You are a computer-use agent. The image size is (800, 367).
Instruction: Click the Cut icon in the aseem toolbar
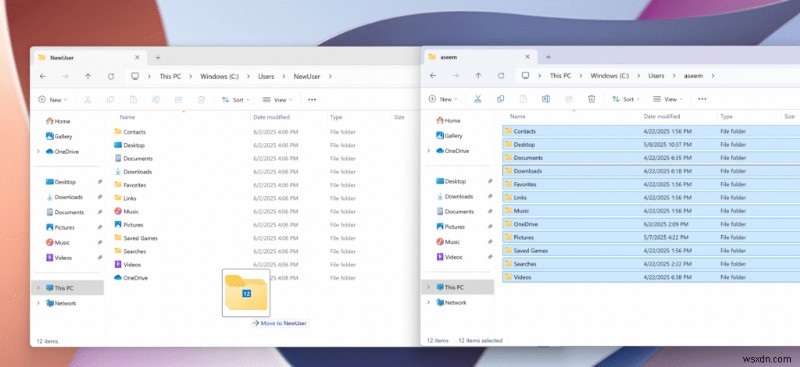pos(478,99)
